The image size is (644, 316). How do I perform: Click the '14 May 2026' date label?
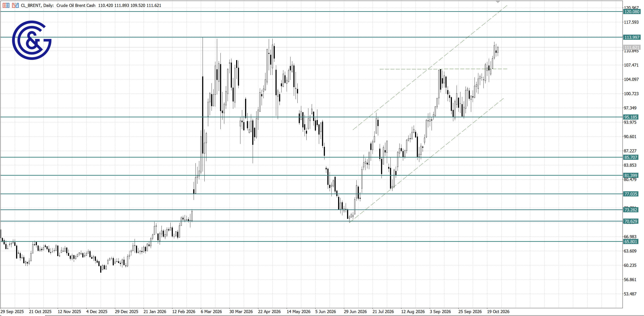[x=299, y=312]
